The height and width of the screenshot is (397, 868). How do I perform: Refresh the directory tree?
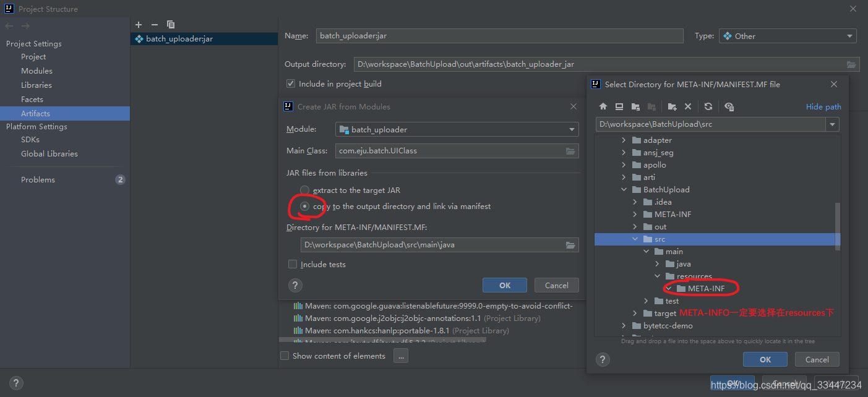click(x=708, y=106)
